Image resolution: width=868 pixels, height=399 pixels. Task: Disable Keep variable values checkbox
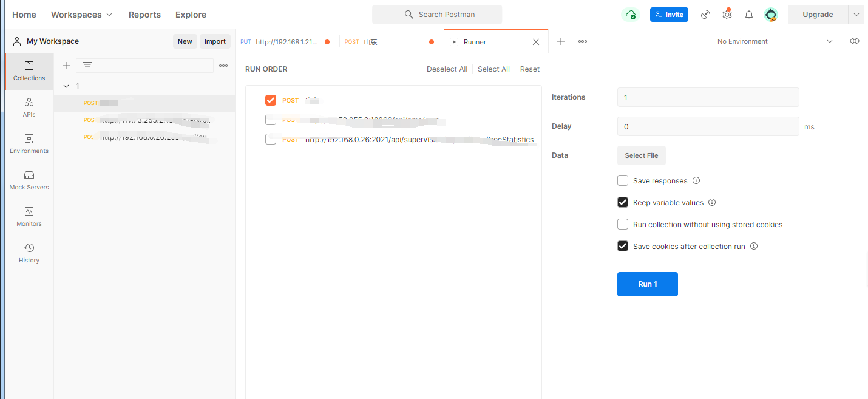(623, 202)
